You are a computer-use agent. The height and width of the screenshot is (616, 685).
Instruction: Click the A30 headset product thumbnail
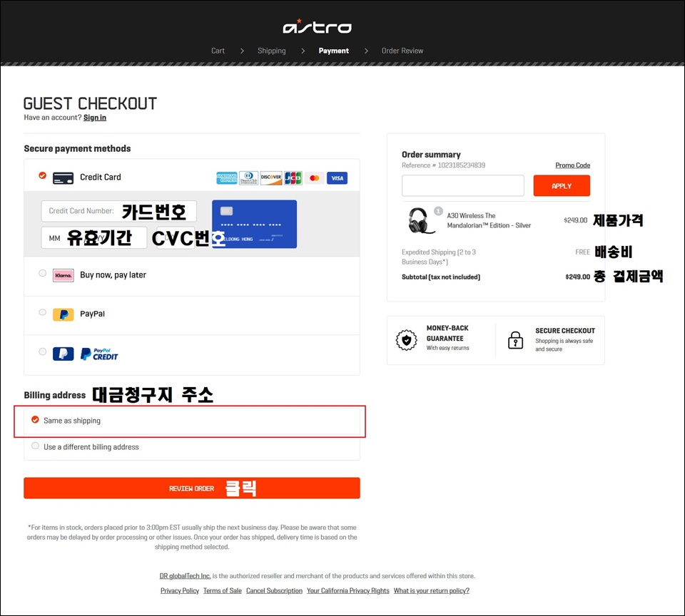tap(421, 220)
